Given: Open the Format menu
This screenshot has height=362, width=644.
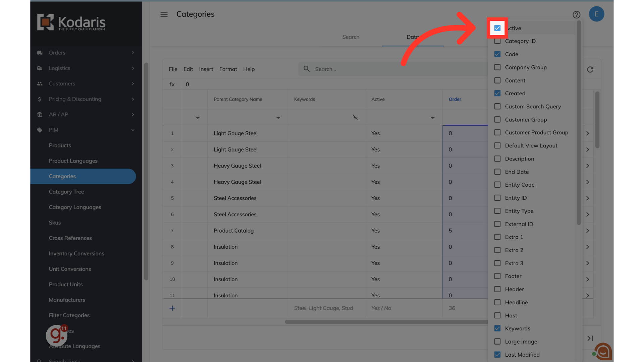Looking at the screenshot, I should [x=228, y=69].
